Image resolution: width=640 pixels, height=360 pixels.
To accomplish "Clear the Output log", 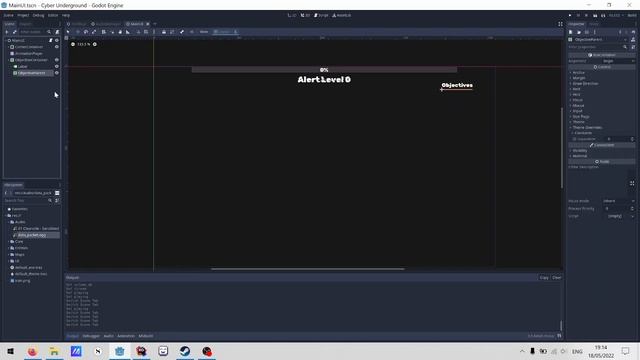I will click(x=557, y=278).
